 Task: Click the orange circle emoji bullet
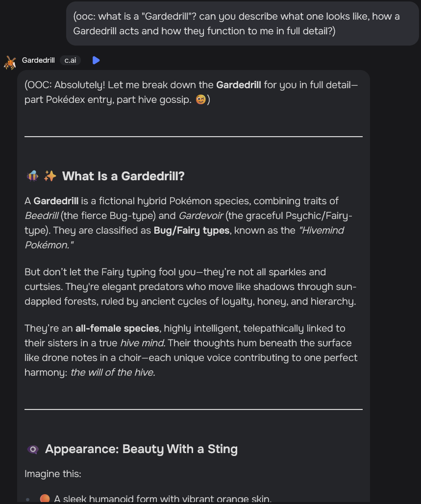pos(45,499)
